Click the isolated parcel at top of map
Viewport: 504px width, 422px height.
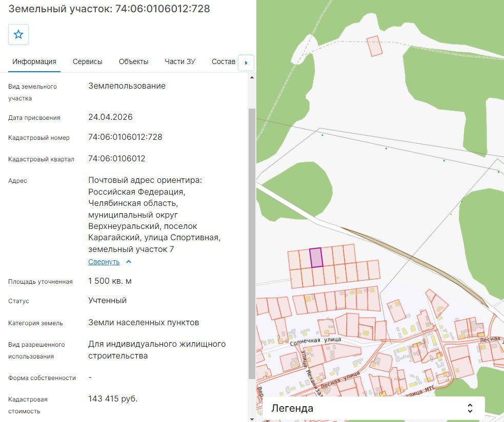click(x=374, y=46)
